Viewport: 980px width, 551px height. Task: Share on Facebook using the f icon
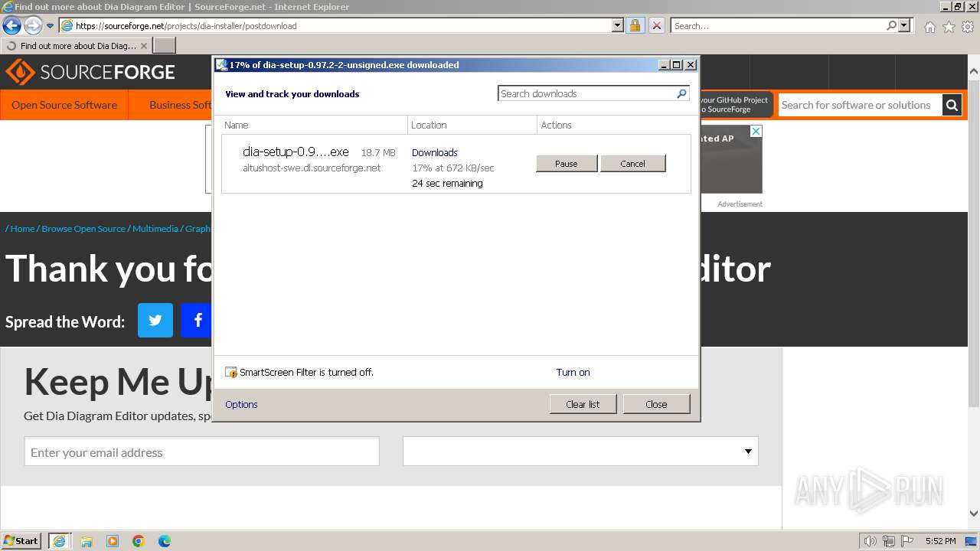197,320
